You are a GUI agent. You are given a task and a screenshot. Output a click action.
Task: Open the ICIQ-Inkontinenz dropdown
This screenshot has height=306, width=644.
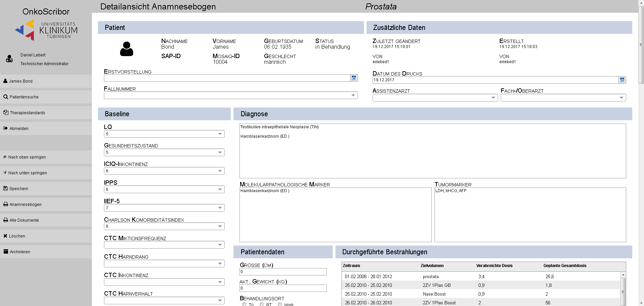tap(164, 171)
